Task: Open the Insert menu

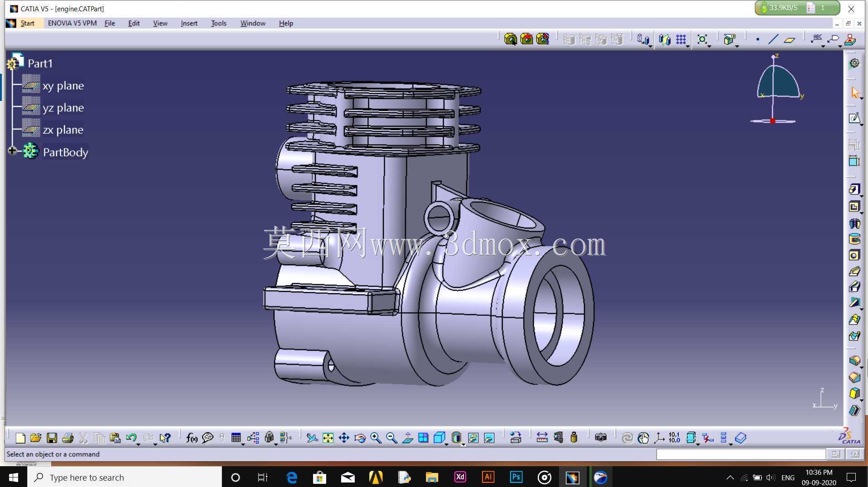Action: pos(189,23)
